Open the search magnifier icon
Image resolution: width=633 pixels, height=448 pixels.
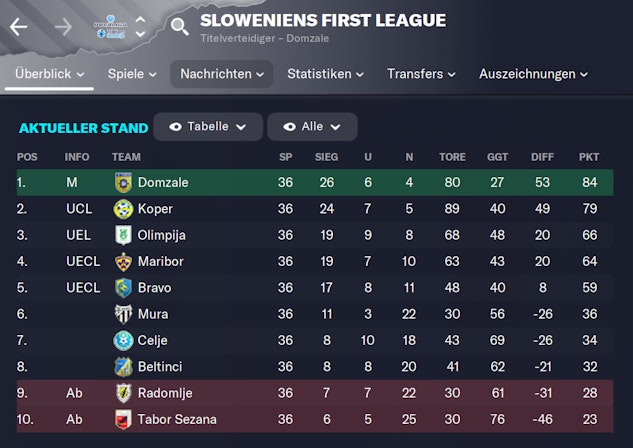[x=179, y=27]
